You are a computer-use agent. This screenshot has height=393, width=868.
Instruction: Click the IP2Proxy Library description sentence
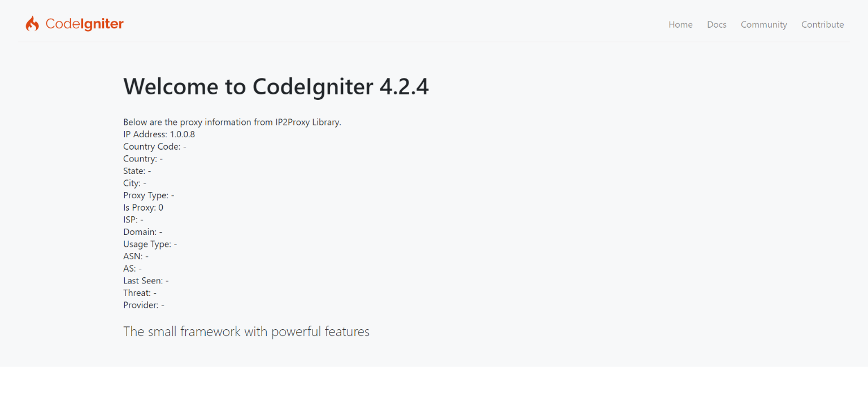tap(232, 121)
